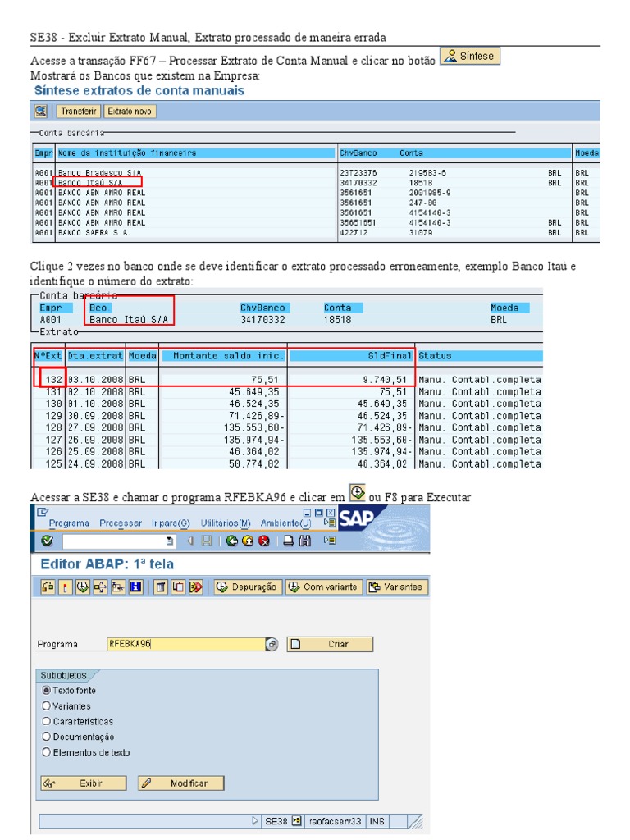Click the Transferir button

point(79,112)
